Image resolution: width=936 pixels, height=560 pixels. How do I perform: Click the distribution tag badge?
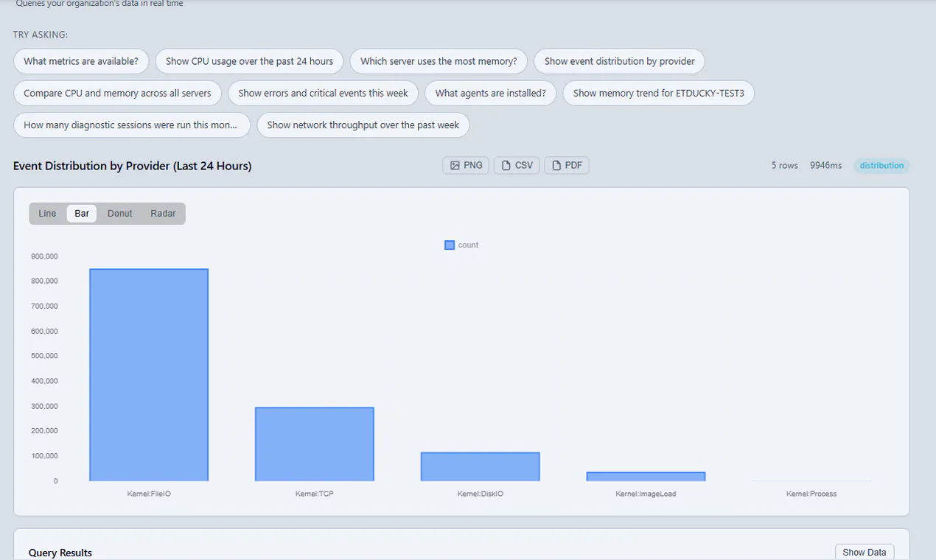click(881, 166)
